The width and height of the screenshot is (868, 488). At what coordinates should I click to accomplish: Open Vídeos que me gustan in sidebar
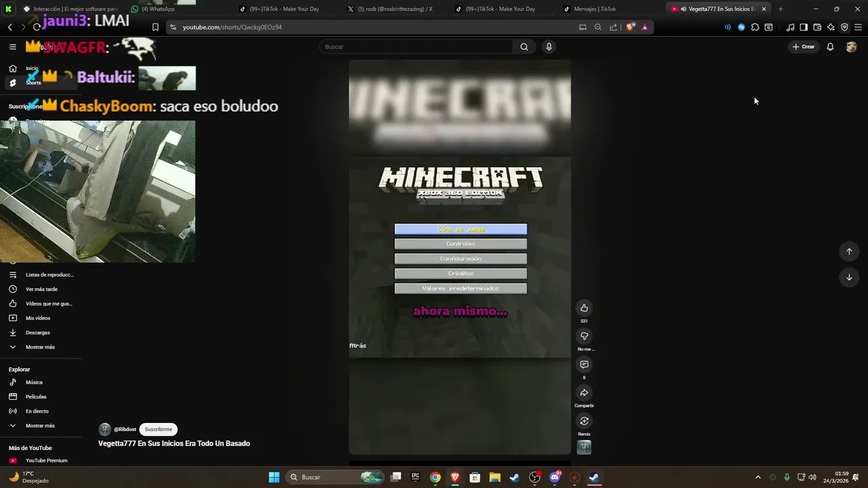pos(41,304)
